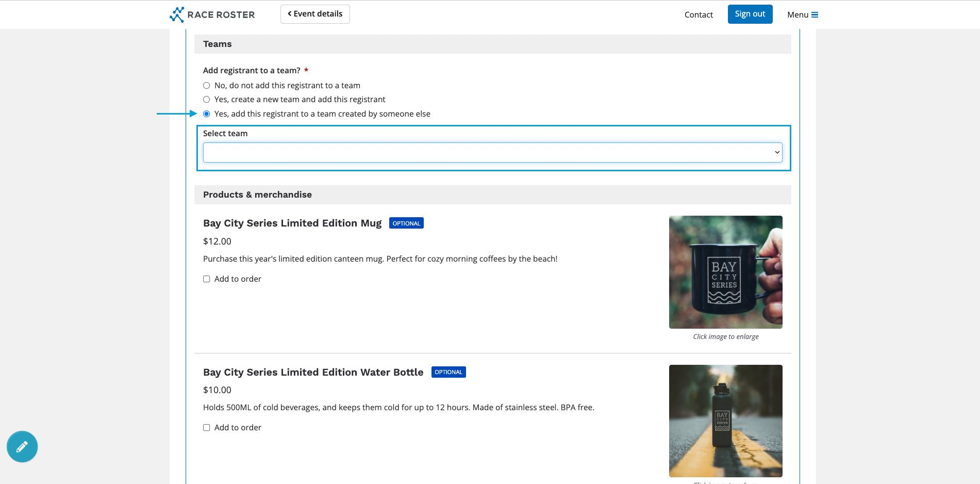980x484 pixels.
Task: Click the Sign out button
Action: 750,14
